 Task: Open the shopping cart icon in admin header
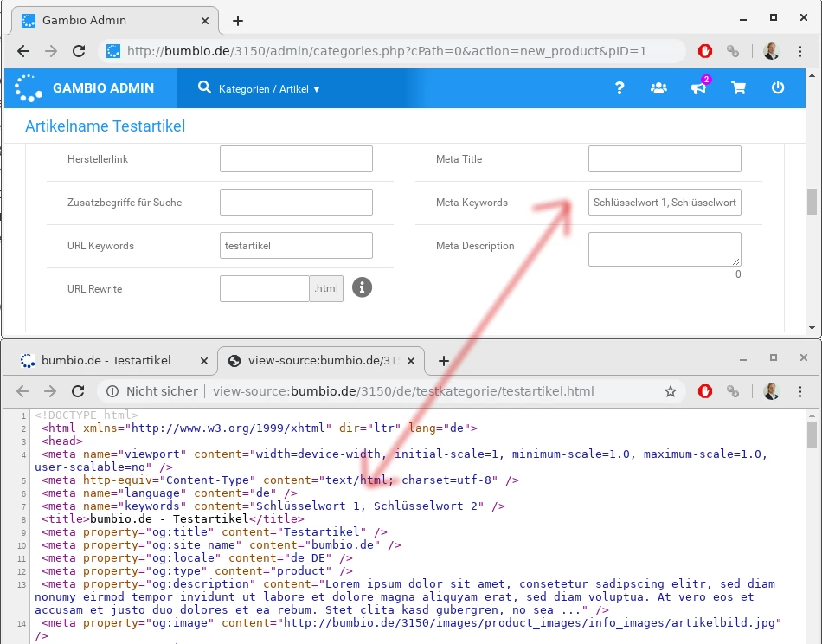[739, 88]
